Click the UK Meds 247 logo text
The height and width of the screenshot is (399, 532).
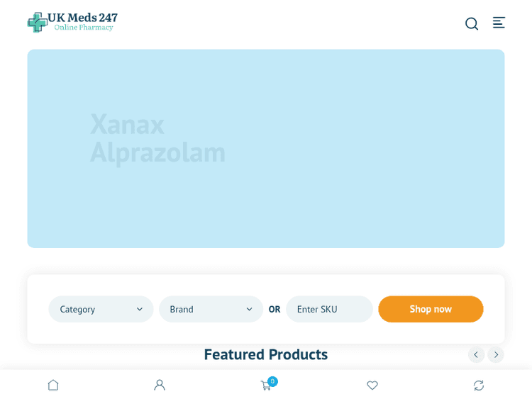(82, 18)
